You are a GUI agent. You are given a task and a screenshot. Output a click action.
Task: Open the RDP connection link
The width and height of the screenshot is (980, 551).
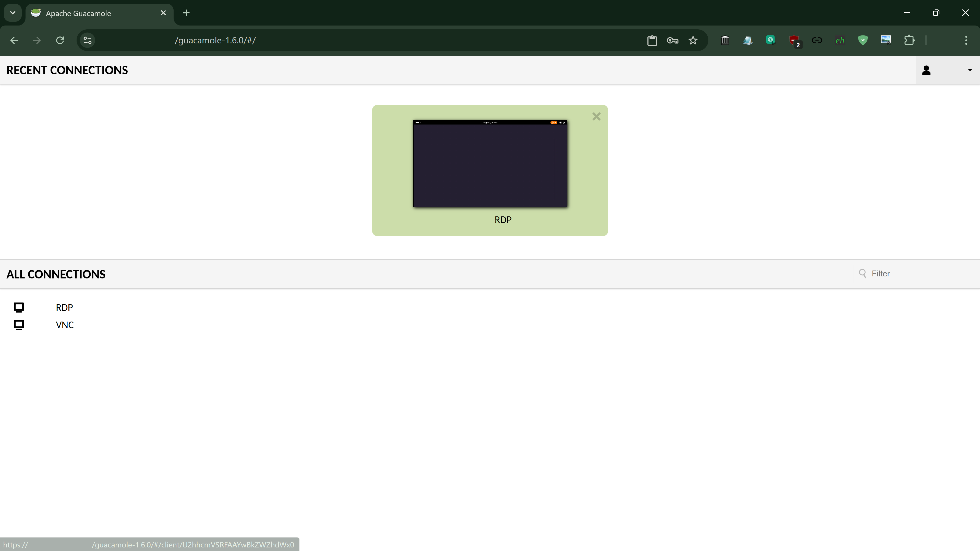(64, 308)
